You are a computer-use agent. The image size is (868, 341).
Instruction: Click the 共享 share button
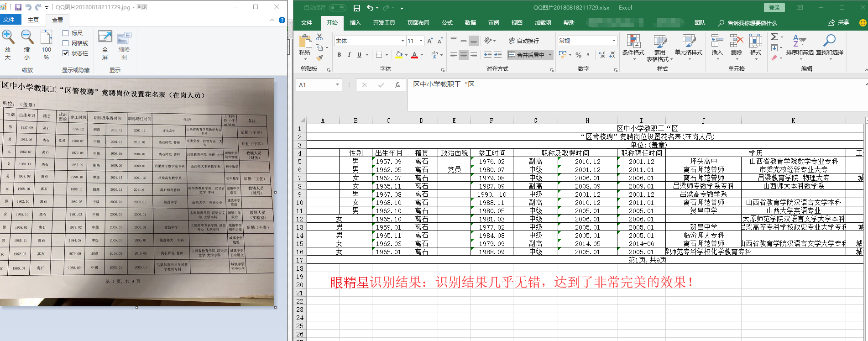(839, 22)
